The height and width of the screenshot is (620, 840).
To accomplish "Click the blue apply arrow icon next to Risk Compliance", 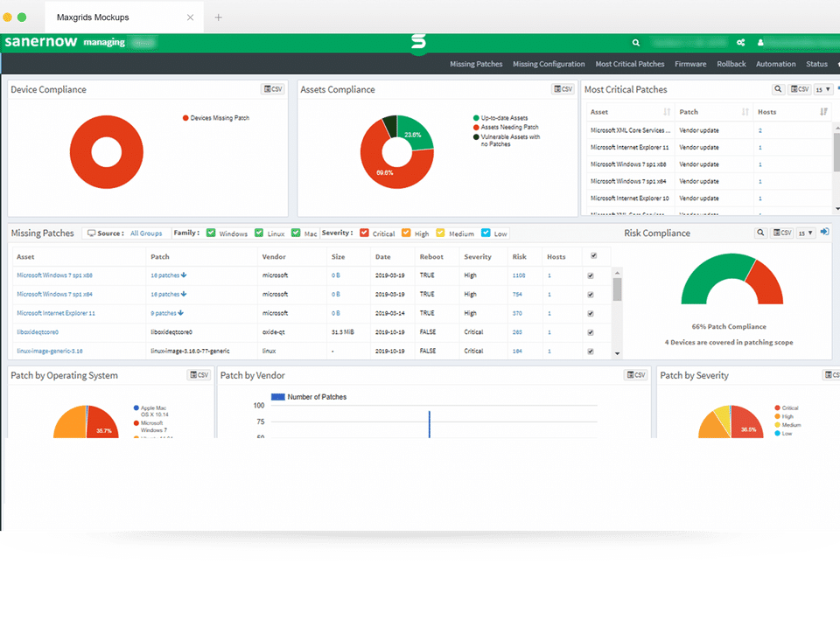I will click(824, 232).
